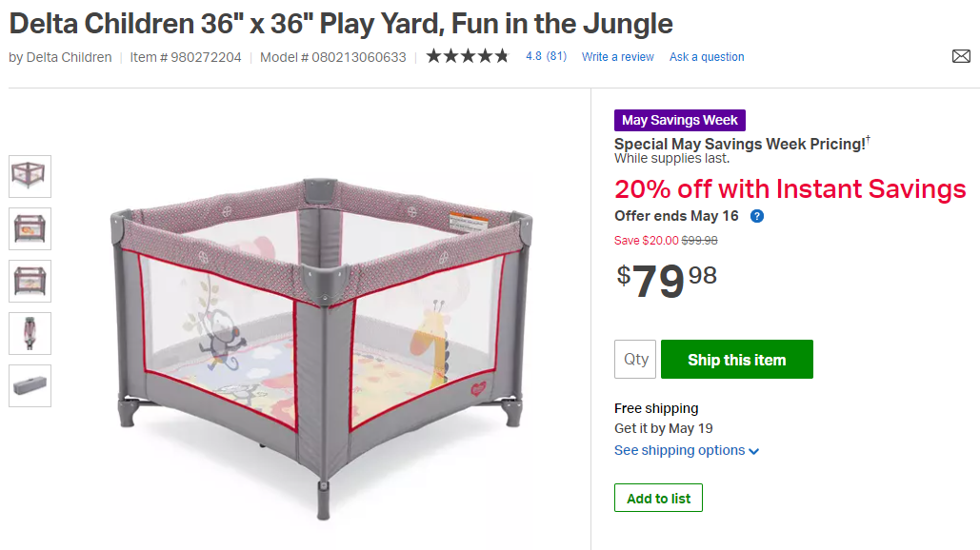Select the third play yard thumbnail
980x550 pixels.
click(30, 281)
